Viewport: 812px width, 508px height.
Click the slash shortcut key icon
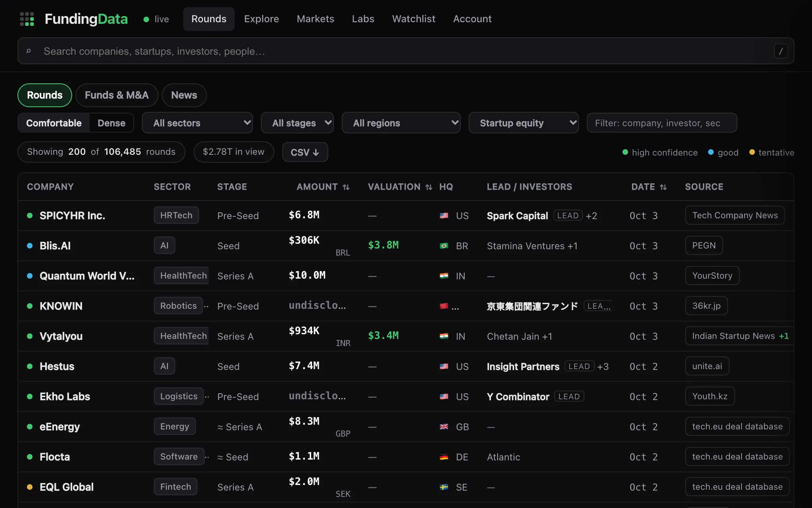pos(781,51)
